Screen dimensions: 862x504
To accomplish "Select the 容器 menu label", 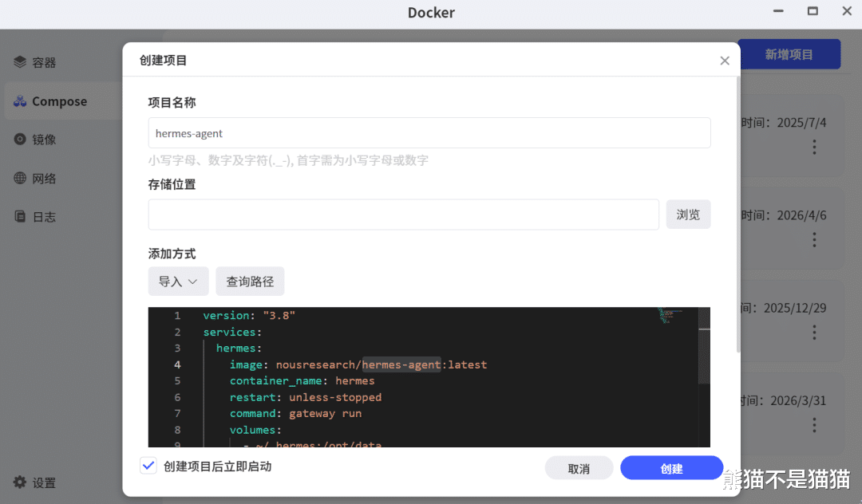I will coord(44,62).
